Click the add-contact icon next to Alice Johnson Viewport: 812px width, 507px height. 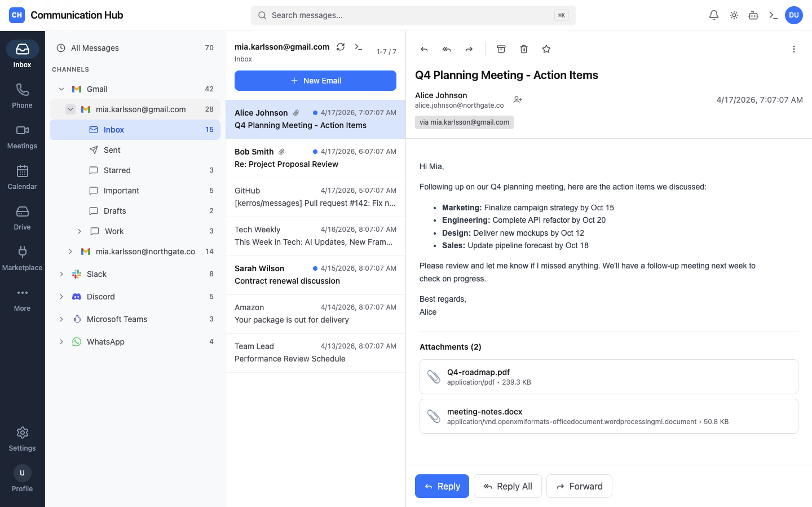click(517, 100)
